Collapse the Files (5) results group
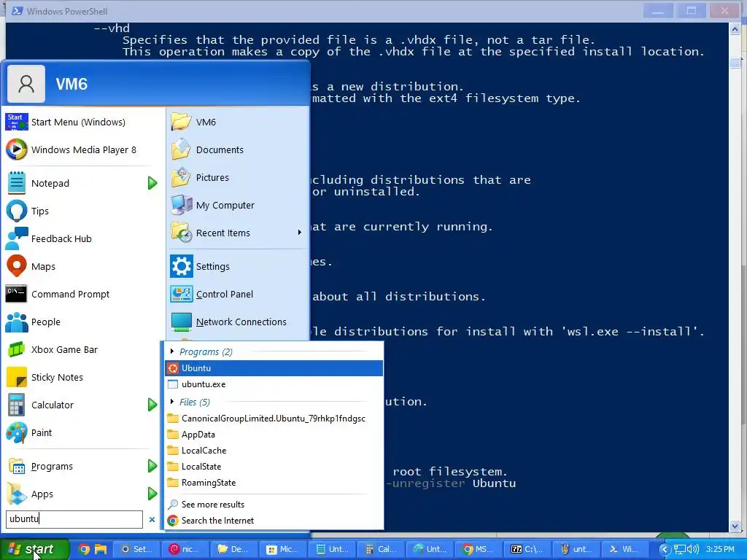747x560 pixels. coord(172,402)
